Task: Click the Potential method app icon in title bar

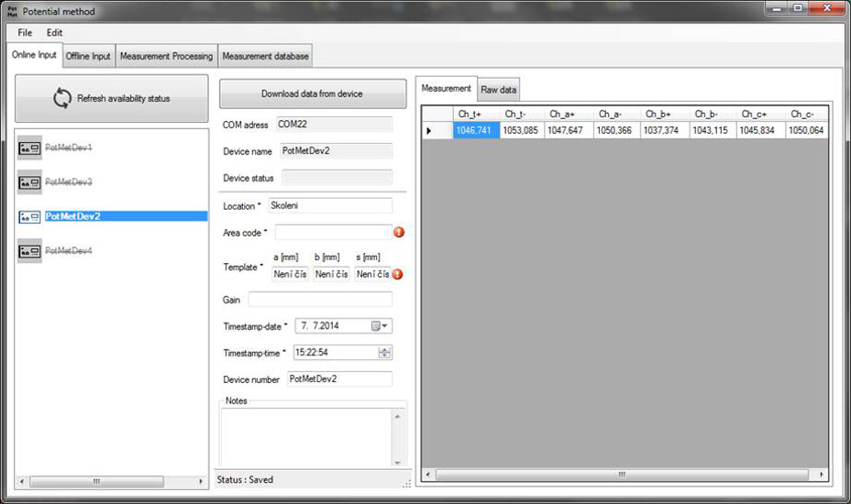Action: pyautogui.click(x=12, y=11)
